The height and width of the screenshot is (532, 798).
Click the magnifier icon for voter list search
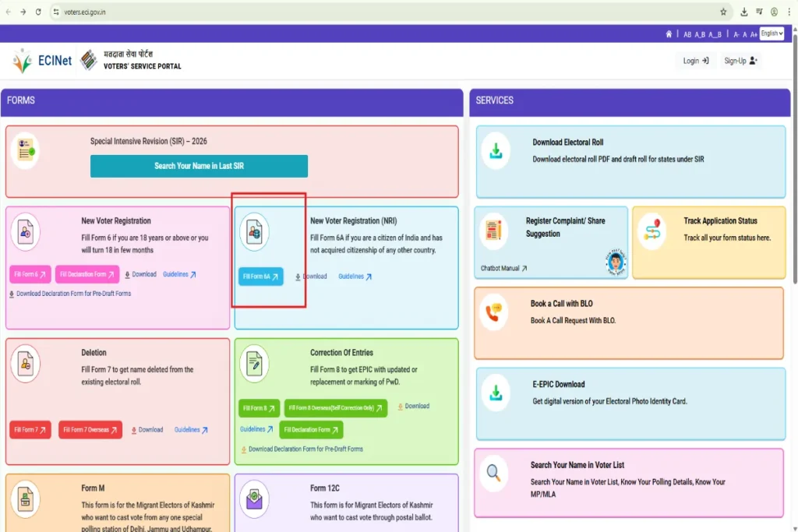point(494,473)
